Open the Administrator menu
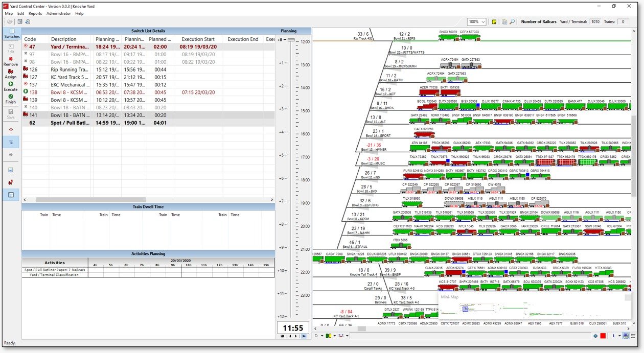644x353 pixels. coord(59,13)
